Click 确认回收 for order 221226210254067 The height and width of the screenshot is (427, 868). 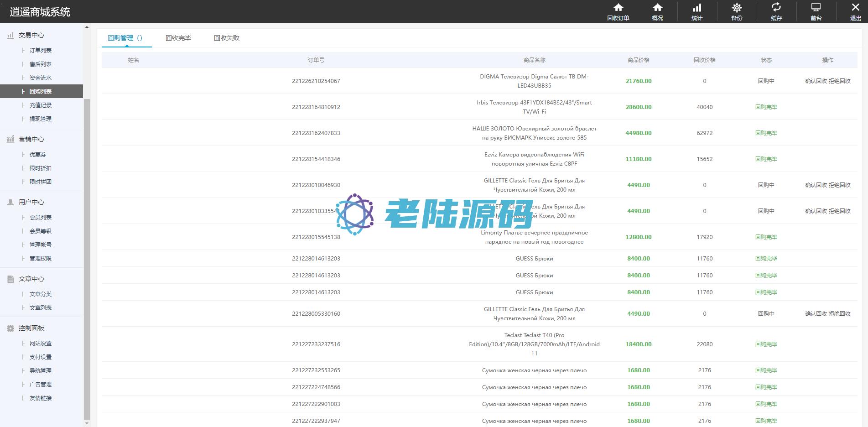[x=816, y=81]
